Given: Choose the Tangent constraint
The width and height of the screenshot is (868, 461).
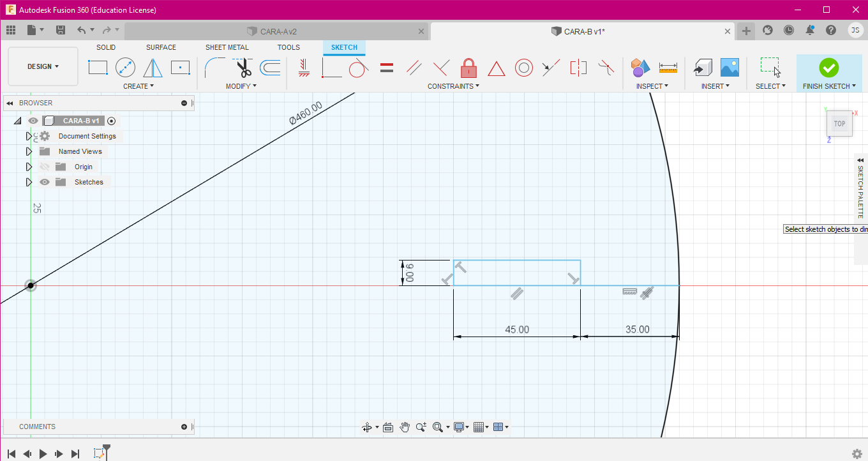Looking at the screenshot, I should coord(358,67).
